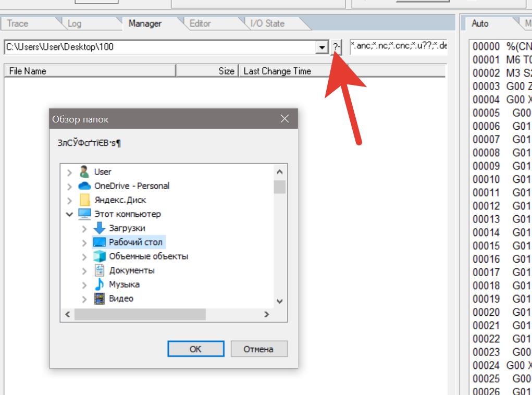Click the Объемные объекты cube icon
Image resolution: width=532 pixels, height=395 pixels.
[x=99, y=256]
